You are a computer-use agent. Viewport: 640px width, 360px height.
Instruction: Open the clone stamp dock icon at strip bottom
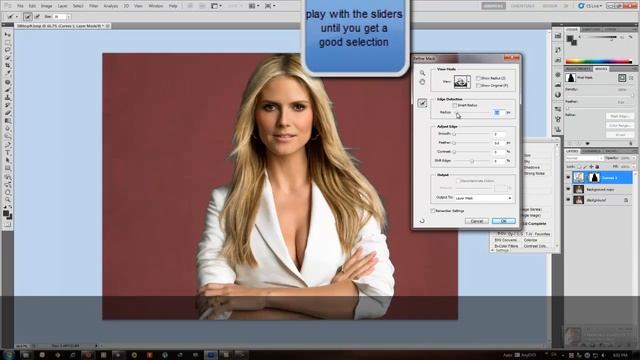558,129
